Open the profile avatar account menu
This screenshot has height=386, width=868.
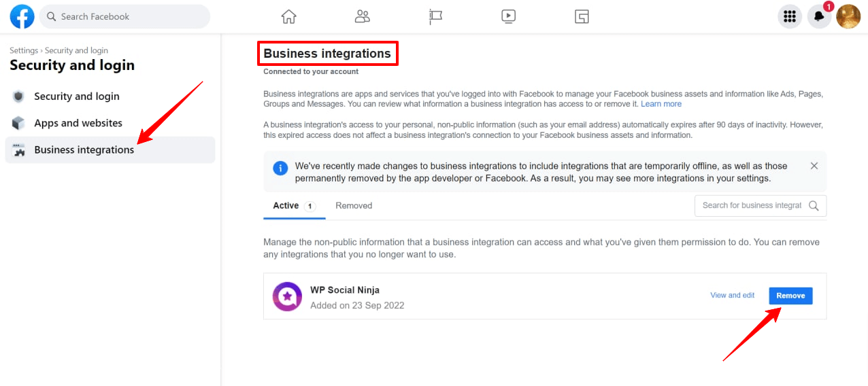click(x=848, y=17)
